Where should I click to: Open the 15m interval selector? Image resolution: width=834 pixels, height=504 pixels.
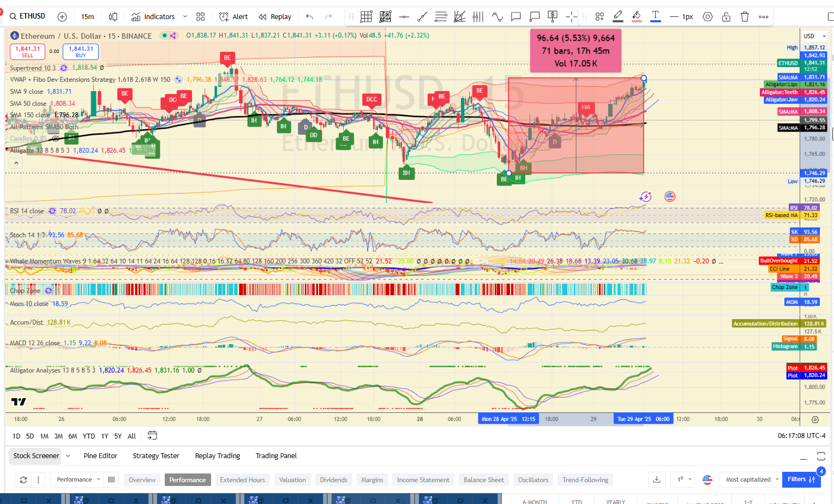point(87,17)
